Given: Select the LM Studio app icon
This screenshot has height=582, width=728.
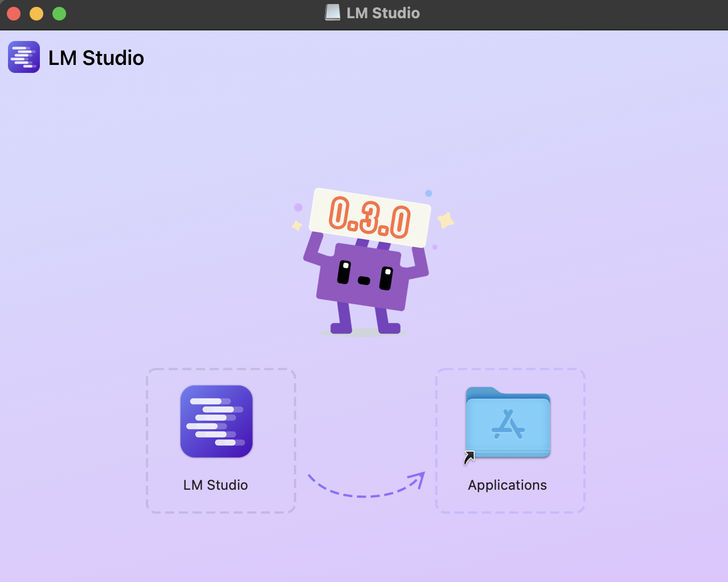Looking at the screenshot, I should [x=216, y=421].
